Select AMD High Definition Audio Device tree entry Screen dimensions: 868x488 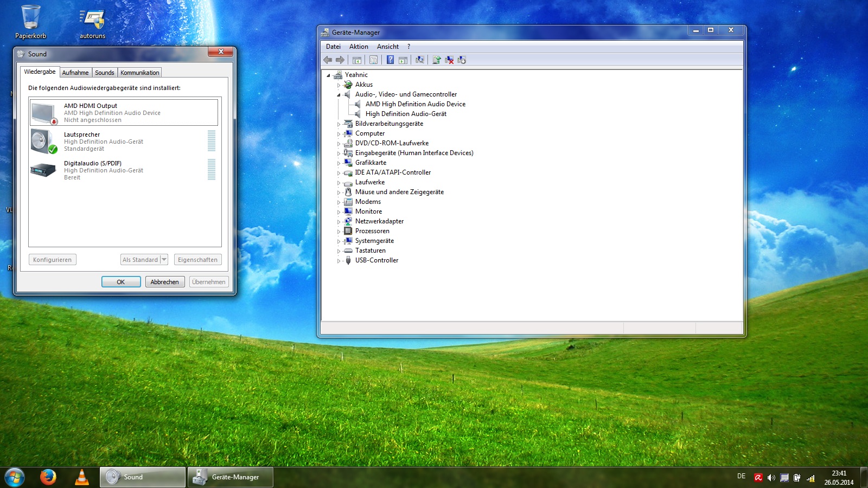[x=416, y=104]
